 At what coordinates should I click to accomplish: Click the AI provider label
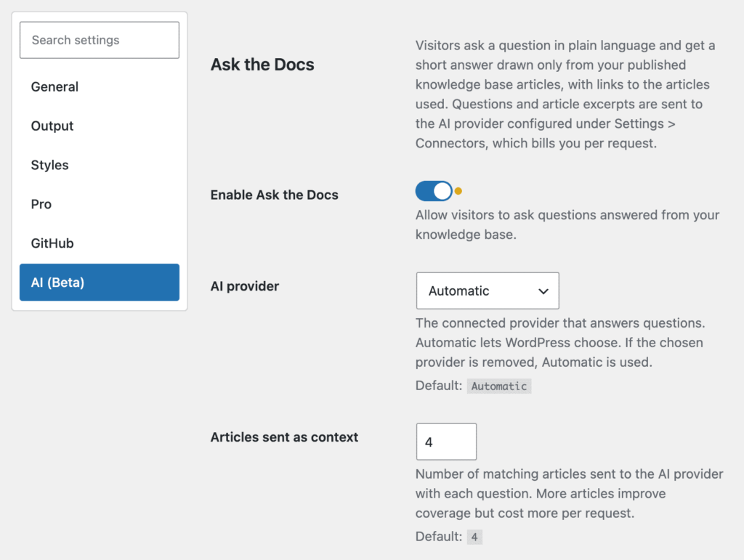244,286
